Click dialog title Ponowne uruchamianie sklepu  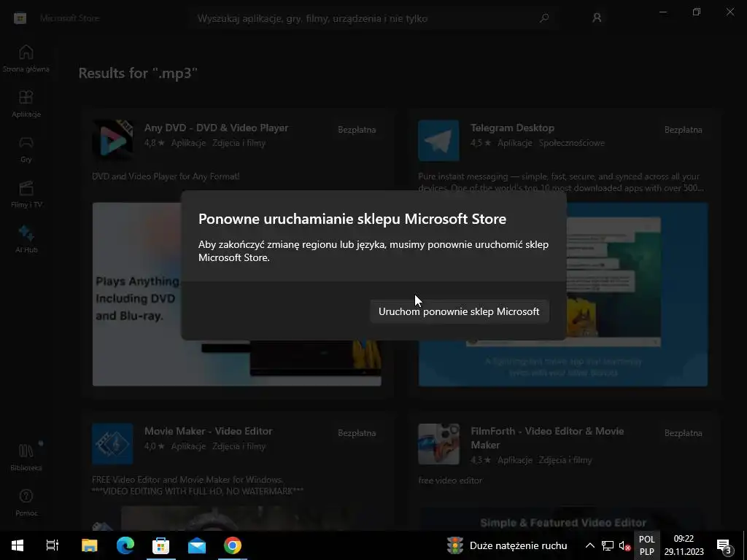click(x=352, y=219)
